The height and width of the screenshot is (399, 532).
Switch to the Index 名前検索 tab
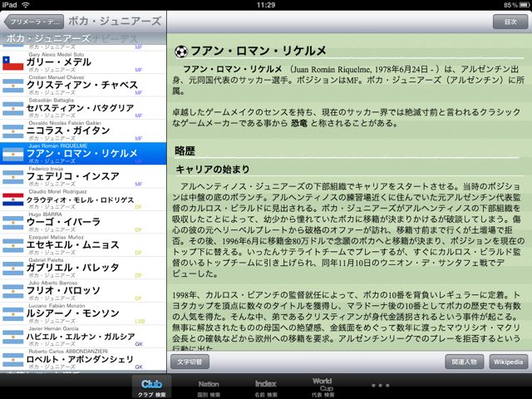pos(266,387)
